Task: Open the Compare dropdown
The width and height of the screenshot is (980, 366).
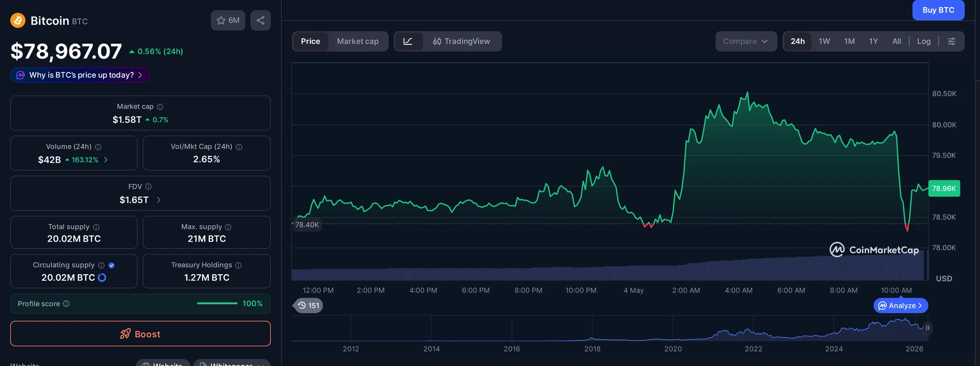Action: (746, 41)
